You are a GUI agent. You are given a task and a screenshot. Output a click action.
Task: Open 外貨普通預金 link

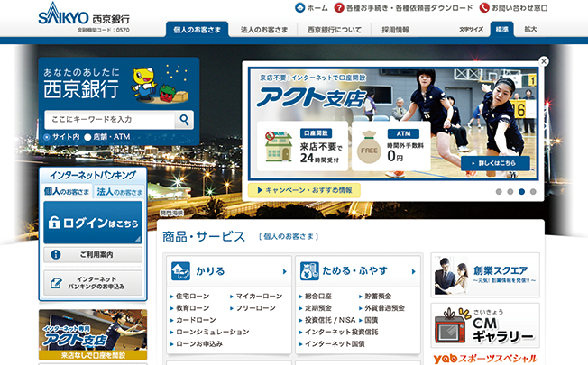[x=385, y=308]
